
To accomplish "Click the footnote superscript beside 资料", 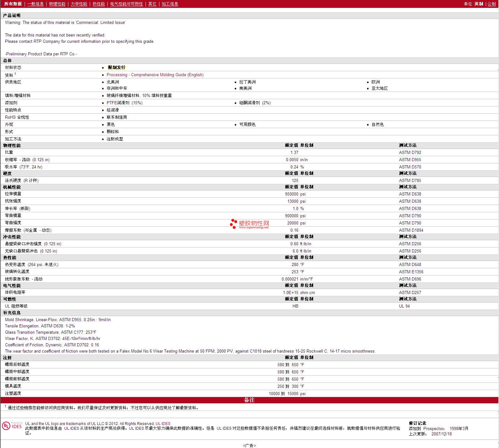I will point(15,74).
